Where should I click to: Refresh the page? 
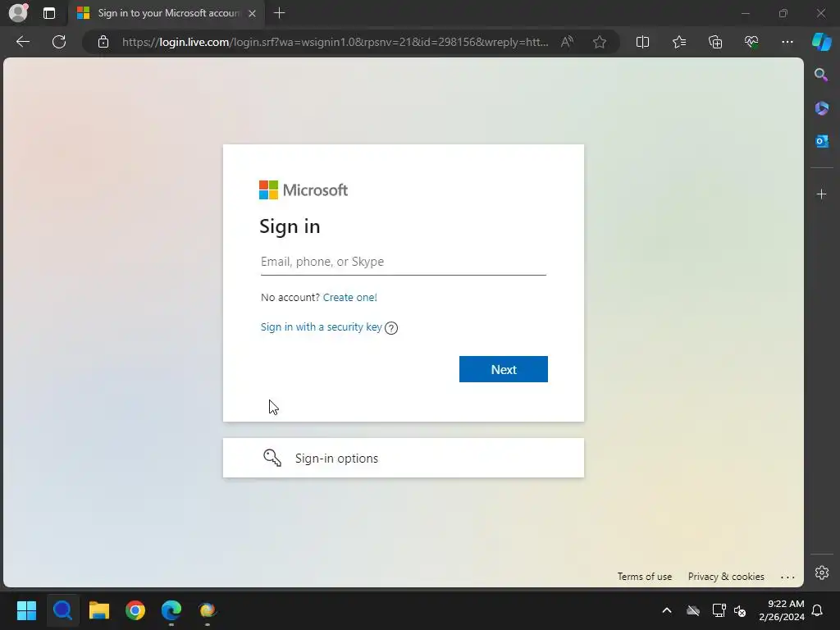coord(59,42)
